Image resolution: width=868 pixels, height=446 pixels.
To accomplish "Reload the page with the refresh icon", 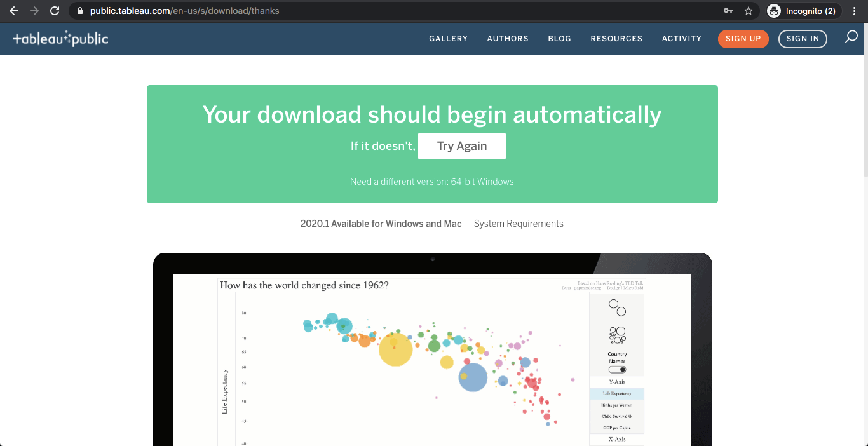I will (55, 11).
